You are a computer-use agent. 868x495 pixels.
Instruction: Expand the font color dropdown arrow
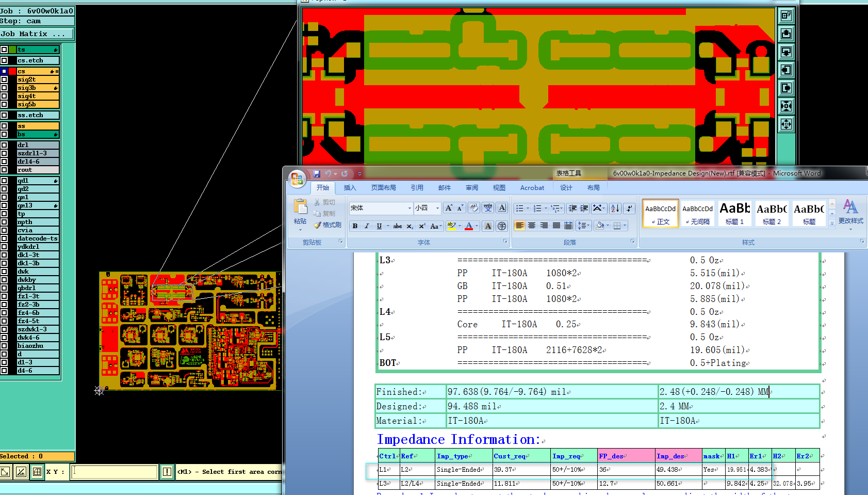click(x=477, y=226)
